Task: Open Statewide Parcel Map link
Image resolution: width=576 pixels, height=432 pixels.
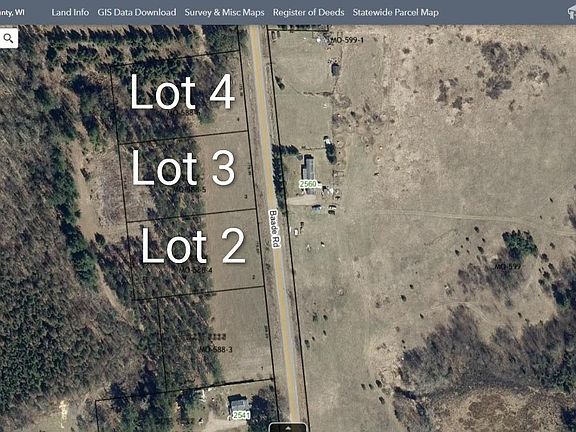Action: pyautogui.click(x=396, y=12)
